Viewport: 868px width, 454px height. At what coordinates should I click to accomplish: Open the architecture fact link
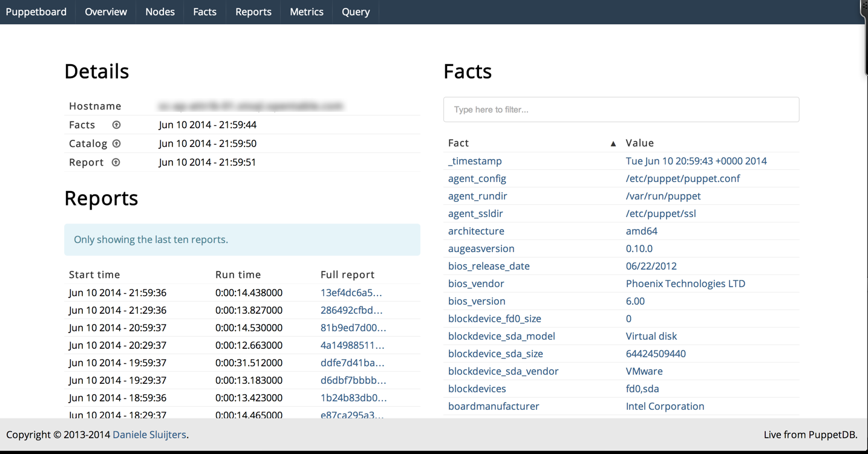(475, 231)
